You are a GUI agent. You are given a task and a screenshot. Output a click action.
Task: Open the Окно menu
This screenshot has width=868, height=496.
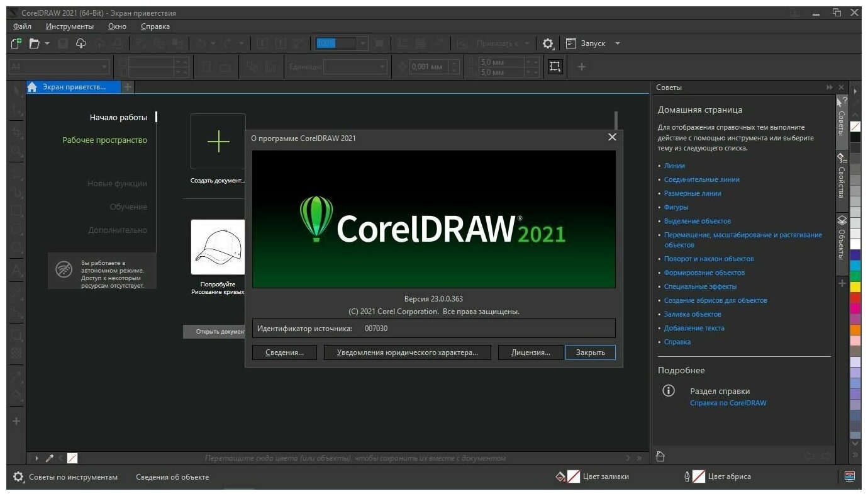[117, 26]
